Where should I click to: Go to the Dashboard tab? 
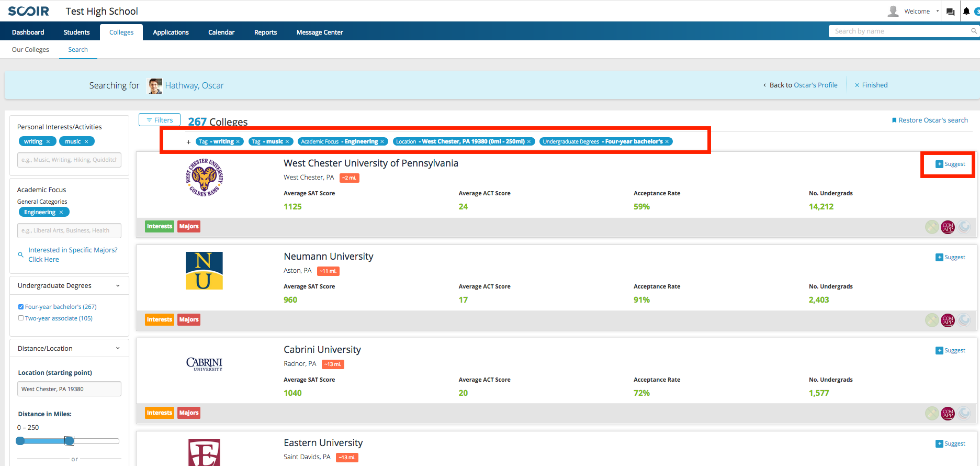[x=28, y=32]
